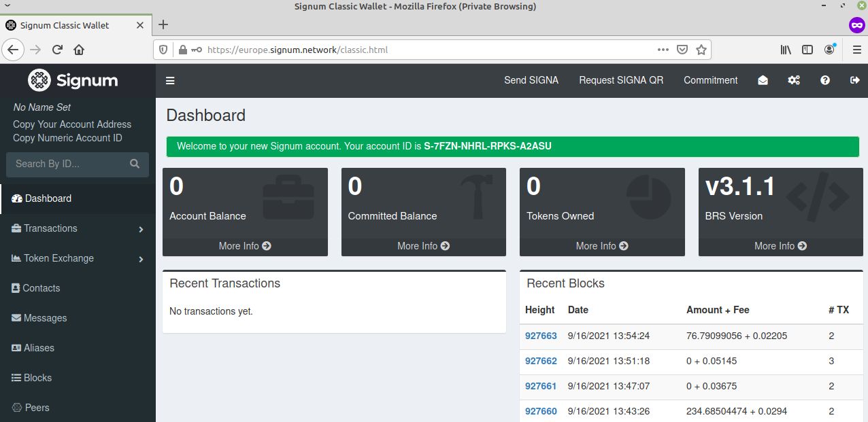
Task: Open Blocks in sidebar
Action: coord(78,378)
